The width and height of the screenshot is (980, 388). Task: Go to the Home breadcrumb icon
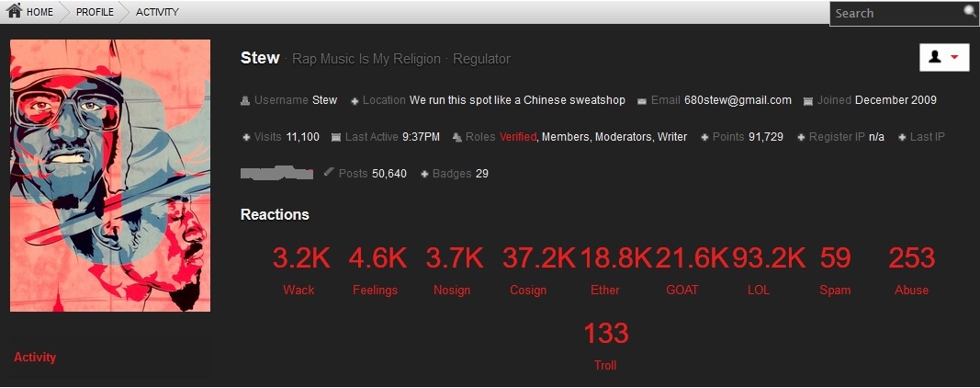(x=14, y=11)
